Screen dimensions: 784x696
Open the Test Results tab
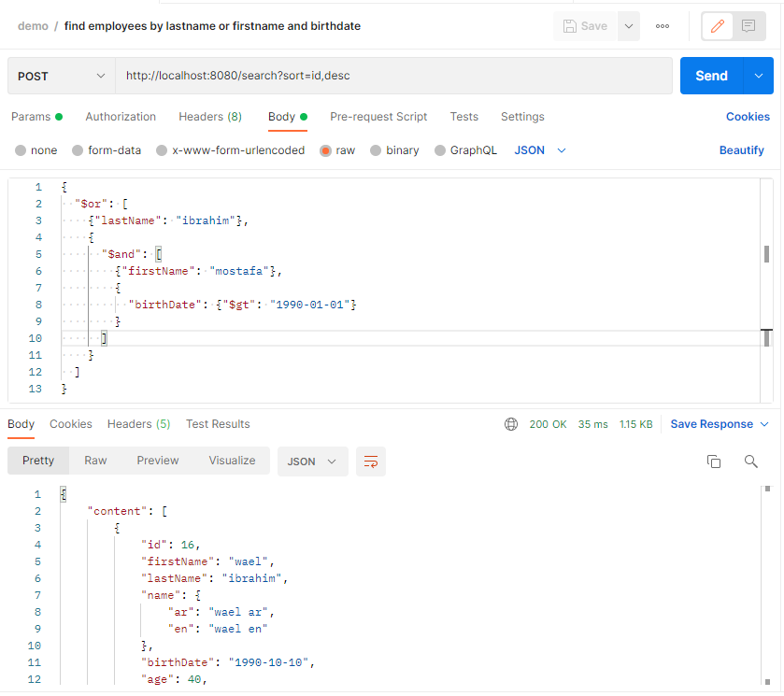click(x=217, y=424)
